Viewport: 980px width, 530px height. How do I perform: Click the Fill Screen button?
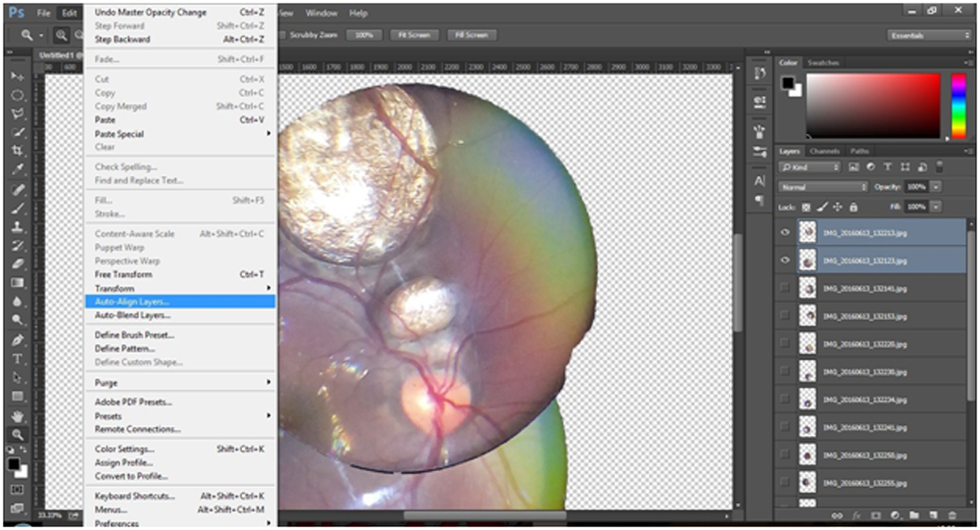pos(471,35)
